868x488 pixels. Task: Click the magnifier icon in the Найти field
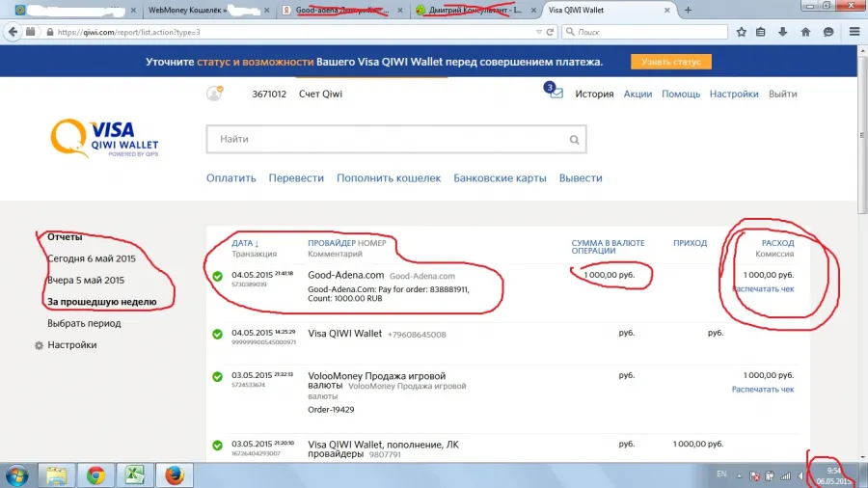pos(574,140)
